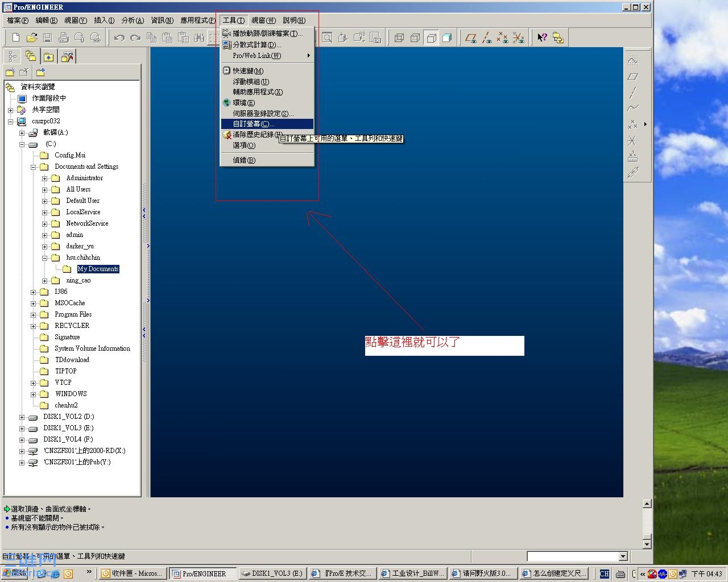This screenshot has width=728, height=582.
Task: Click the sketch tool icon in right toolbar
Action: (633, 61)
